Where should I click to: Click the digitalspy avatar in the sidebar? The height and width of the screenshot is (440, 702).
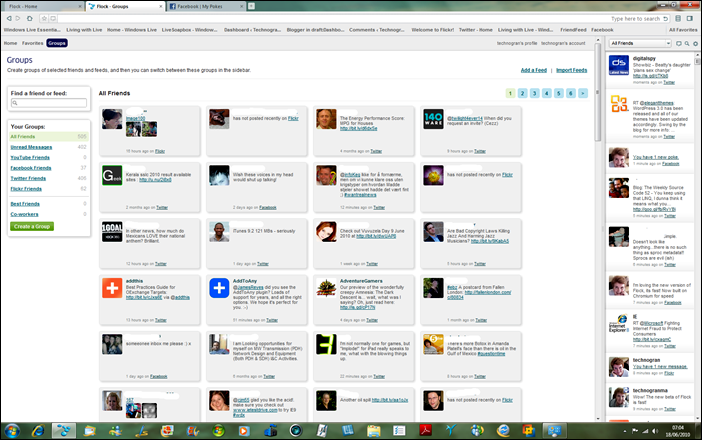click(x=619, y=65)
